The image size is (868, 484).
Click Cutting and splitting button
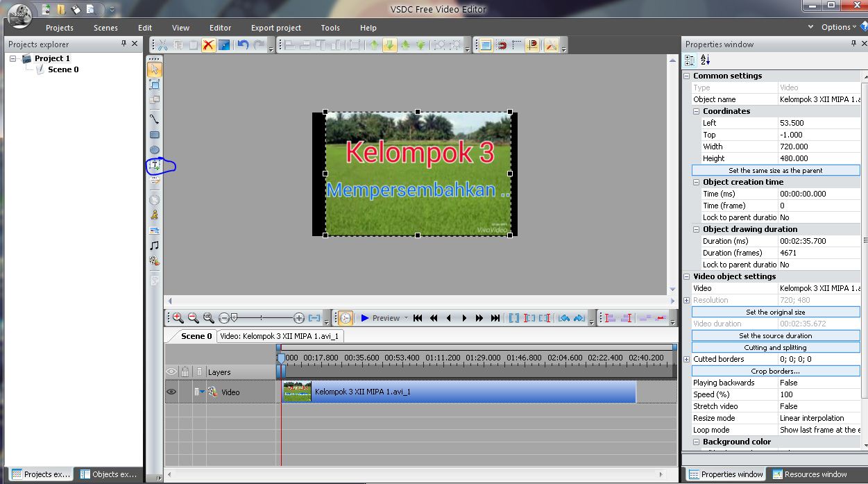776,347
